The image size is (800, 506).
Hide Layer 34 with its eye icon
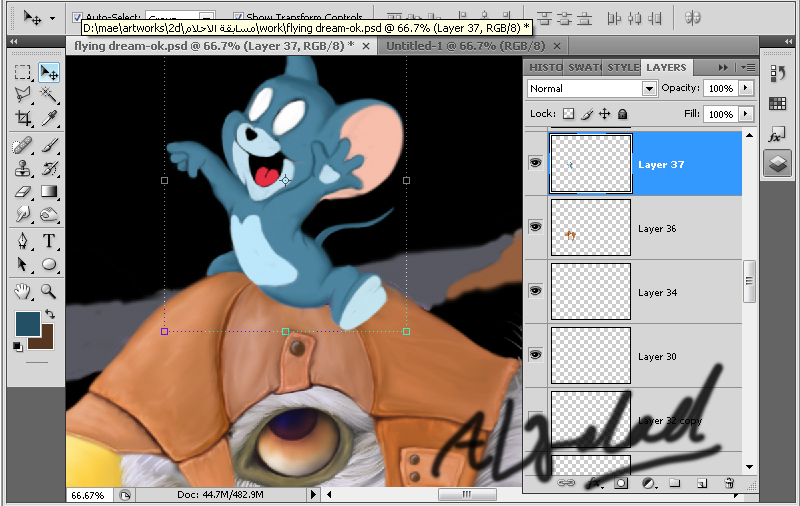pyautogui.click(x=535, y=291)
